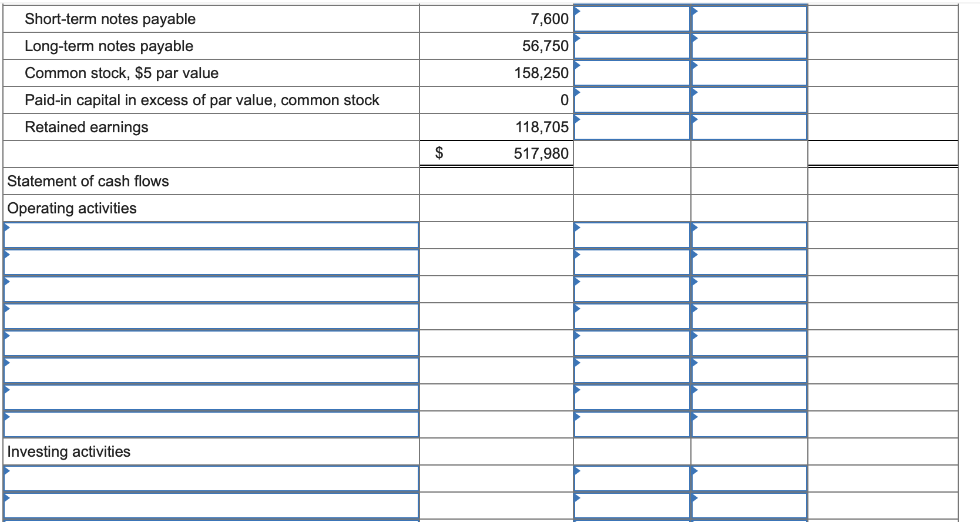Select second blank cell in Long-term notes payable row
Image resolution: width=980 pixels, height=522 pixels.
pyautogui.click(x=749, y=46)
